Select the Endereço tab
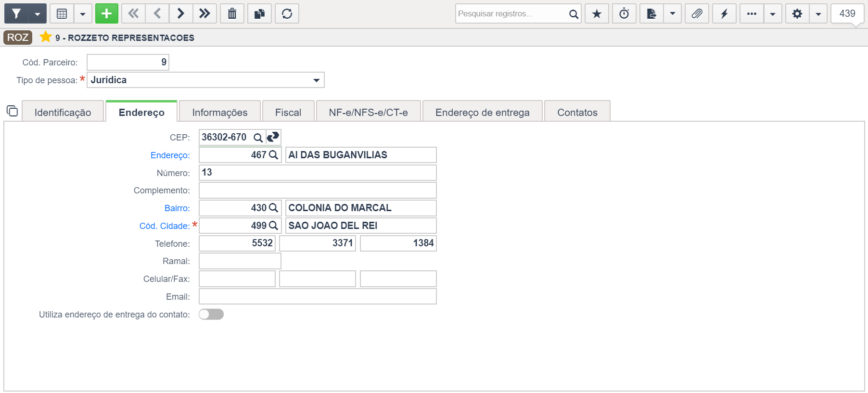The width and height of the screenshot is (868, 393). coord(141,112)
